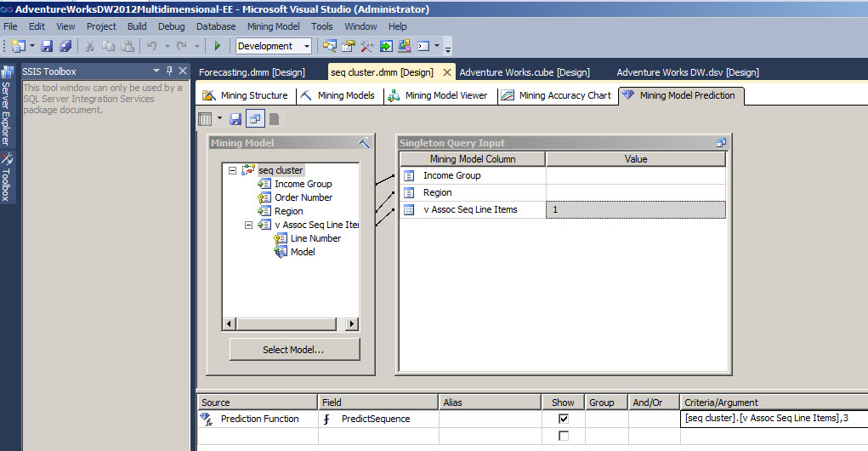Open the query view dropdown arrow
Viewport: 868px width, 451px height.
point(218,119)
